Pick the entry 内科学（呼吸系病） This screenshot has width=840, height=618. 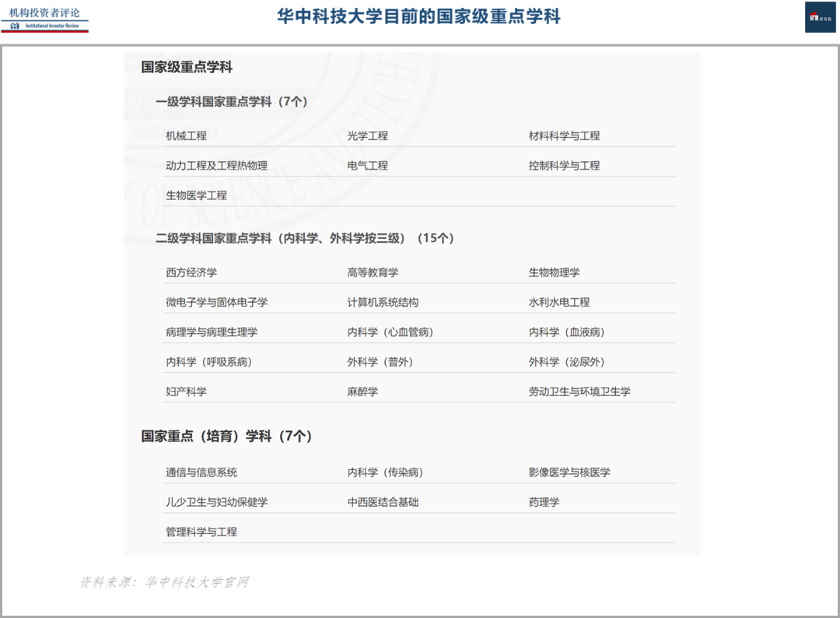209,362
